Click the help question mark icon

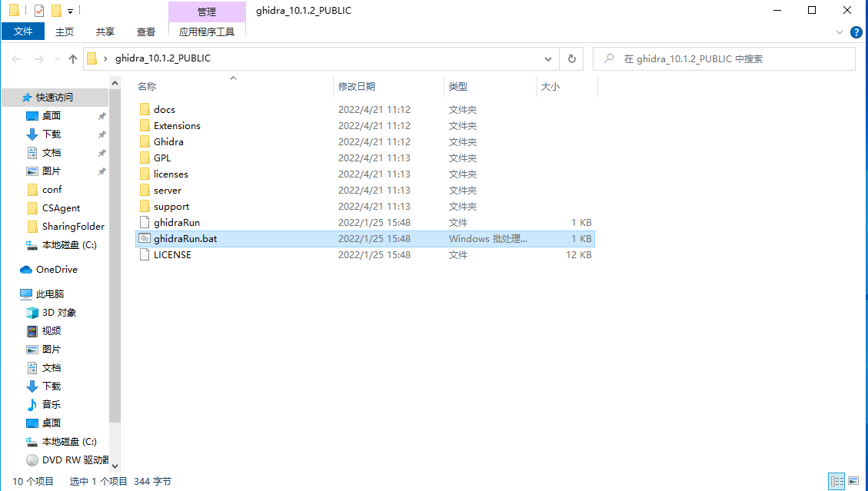coord(856,33)
